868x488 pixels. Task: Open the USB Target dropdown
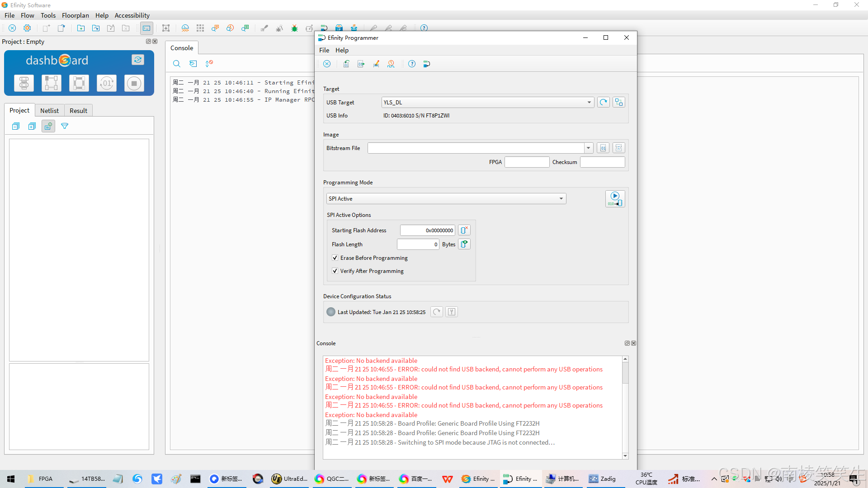(x=589, y=102)
